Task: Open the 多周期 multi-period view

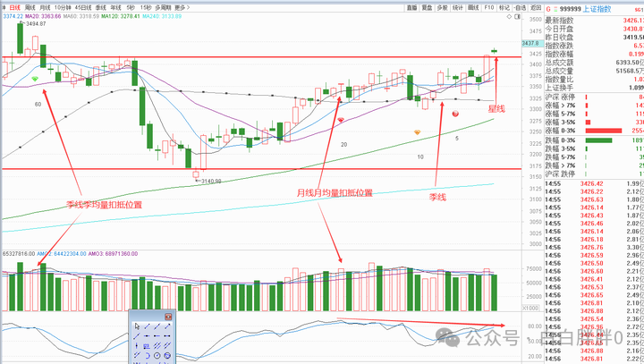Action: (x=163, y=8)
